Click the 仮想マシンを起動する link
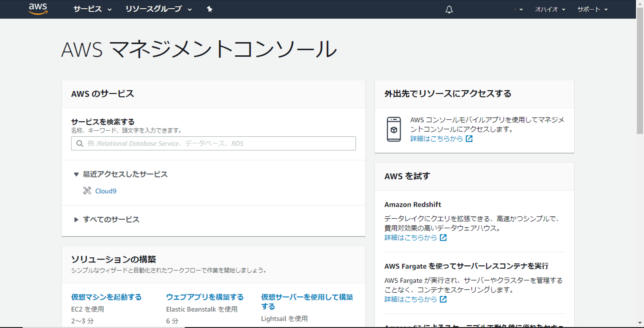The image size is (644, 328). pos(106,297)
